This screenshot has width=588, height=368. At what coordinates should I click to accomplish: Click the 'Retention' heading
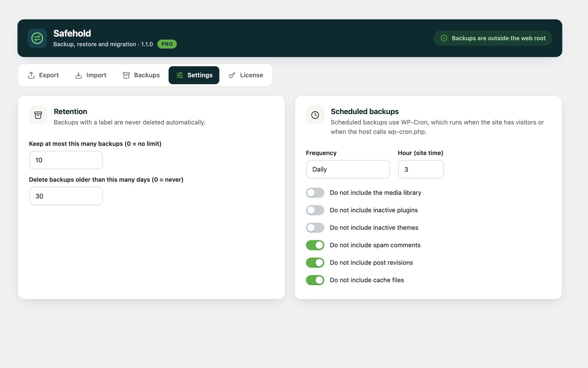click(71, 112)
